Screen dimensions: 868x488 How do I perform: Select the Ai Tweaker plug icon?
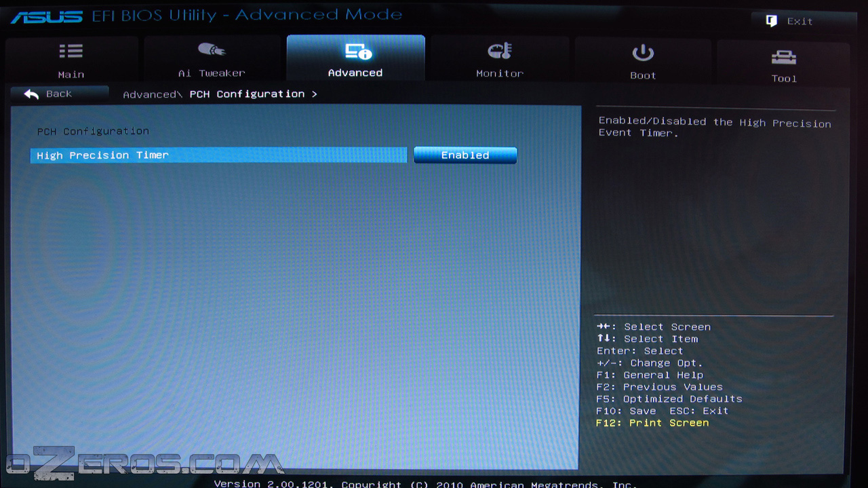pos(211,50)
